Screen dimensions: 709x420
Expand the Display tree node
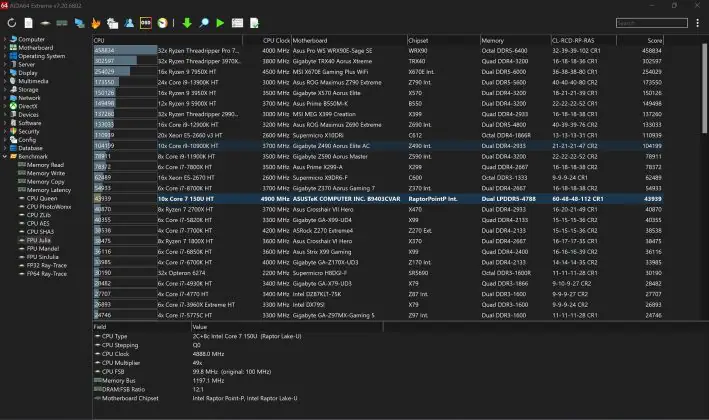pyautogui.click(x=5, y=73)
